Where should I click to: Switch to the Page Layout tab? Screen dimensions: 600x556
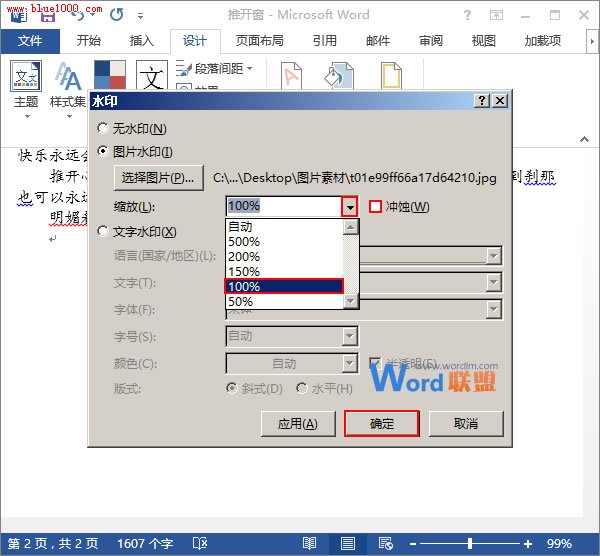259,41
